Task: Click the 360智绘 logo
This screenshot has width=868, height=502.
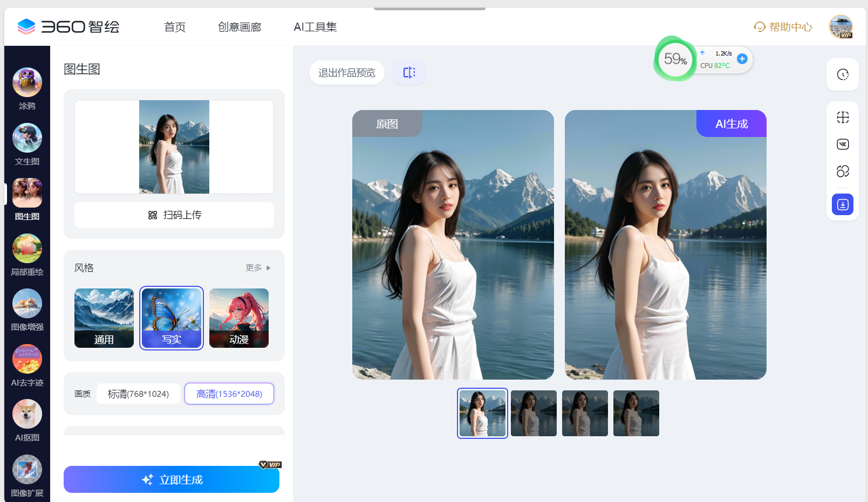Action: (x=69, y=26)
